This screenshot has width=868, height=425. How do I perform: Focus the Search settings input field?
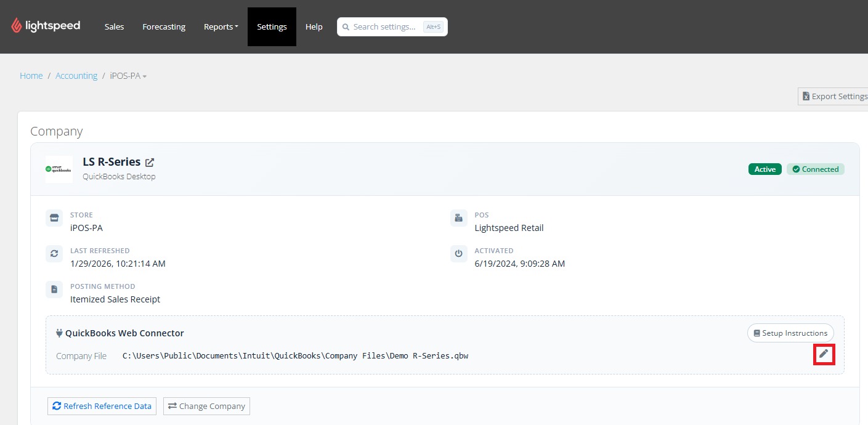coord(392,26)
